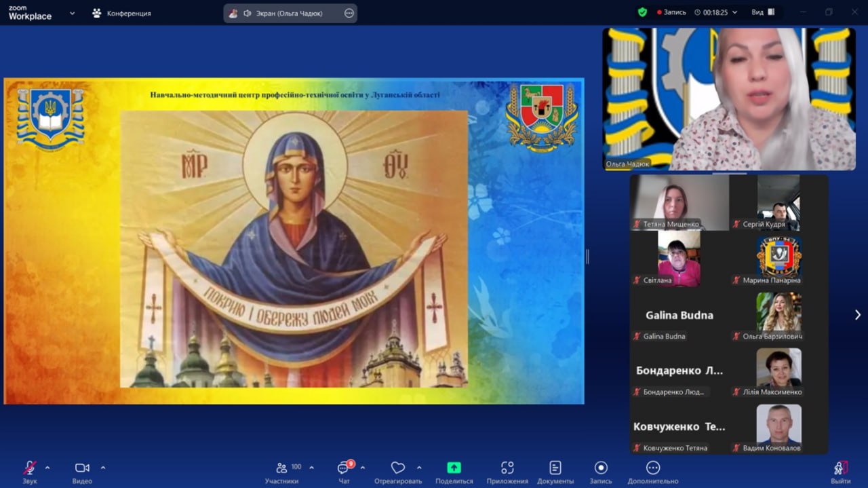Screen dimensions: 868x488
Task: Open Приложения apps icon
Action: pyautogui.click(x=507, y=468)
